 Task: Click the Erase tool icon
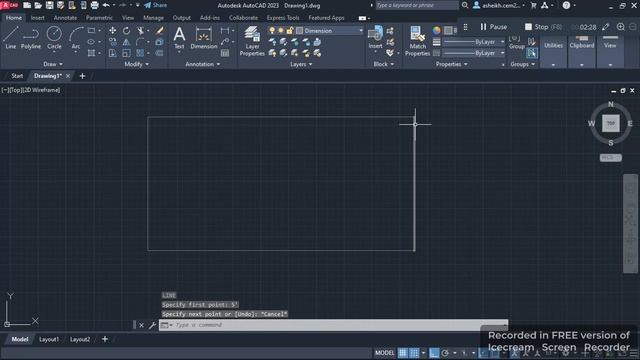click(x=160, y=31)
